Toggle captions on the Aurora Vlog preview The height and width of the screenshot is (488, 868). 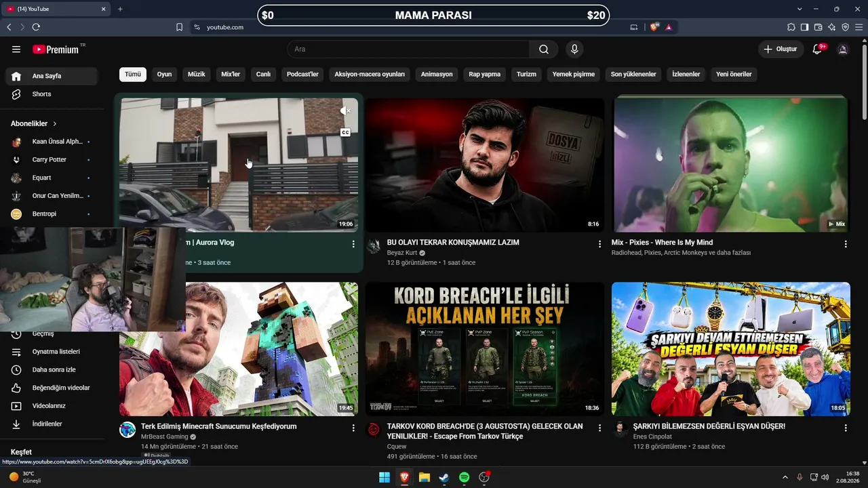345,133
